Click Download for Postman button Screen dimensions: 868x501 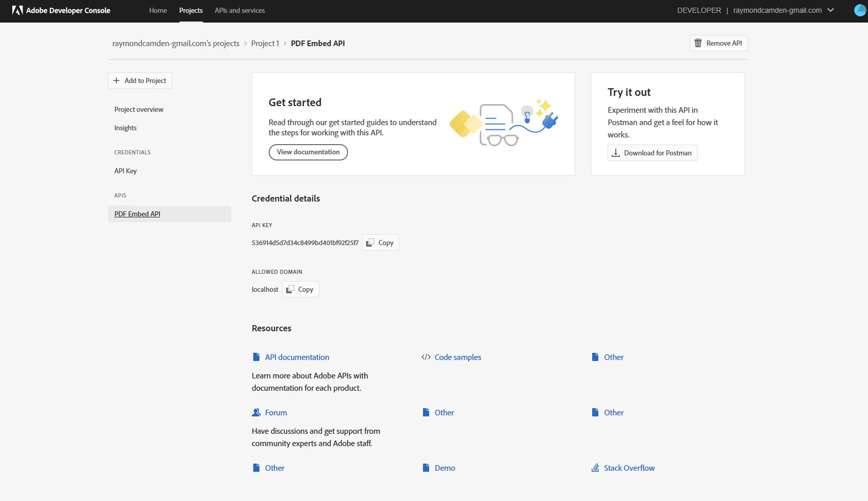[x=653, y=153]
